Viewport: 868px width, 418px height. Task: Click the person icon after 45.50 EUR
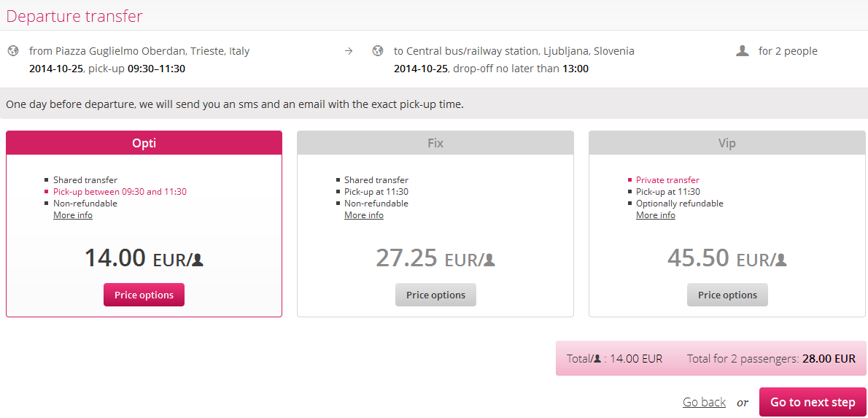click(x=780, y=260)
